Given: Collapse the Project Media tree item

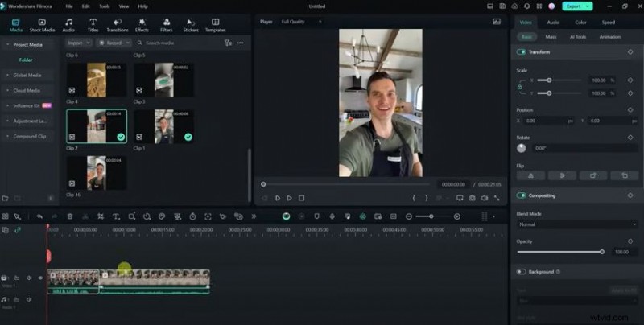Looking at the screenshot, I should click(x=8, y=44).
